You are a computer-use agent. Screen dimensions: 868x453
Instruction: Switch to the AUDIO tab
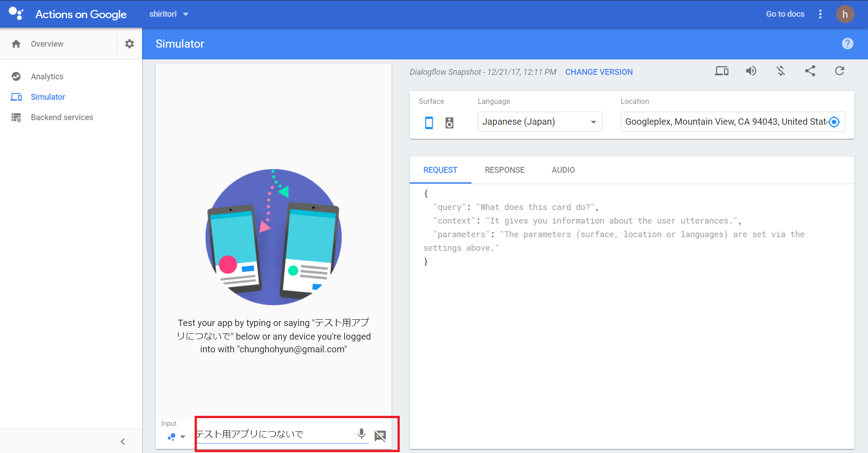coord(563,170)
